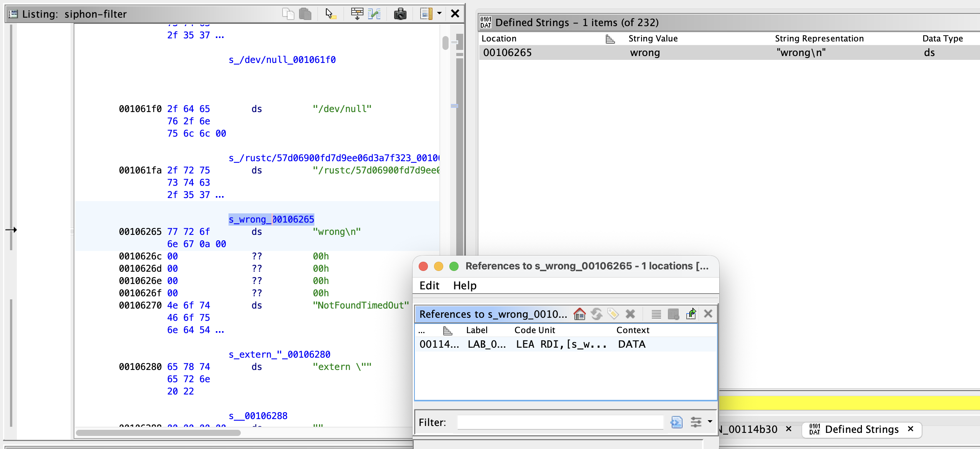Click the blue filter text options icon
The width and height of the screenshot is (980, 449).
676,422
